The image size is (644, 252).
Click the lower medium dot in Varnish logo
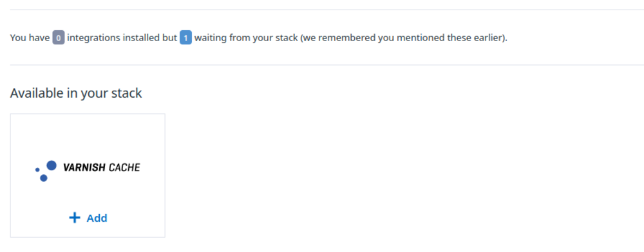click(44, 178)
